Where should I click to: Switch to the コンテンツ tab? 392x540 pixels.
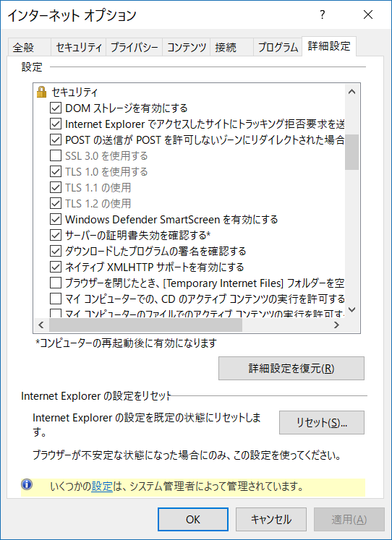click(x=187, y=47)
